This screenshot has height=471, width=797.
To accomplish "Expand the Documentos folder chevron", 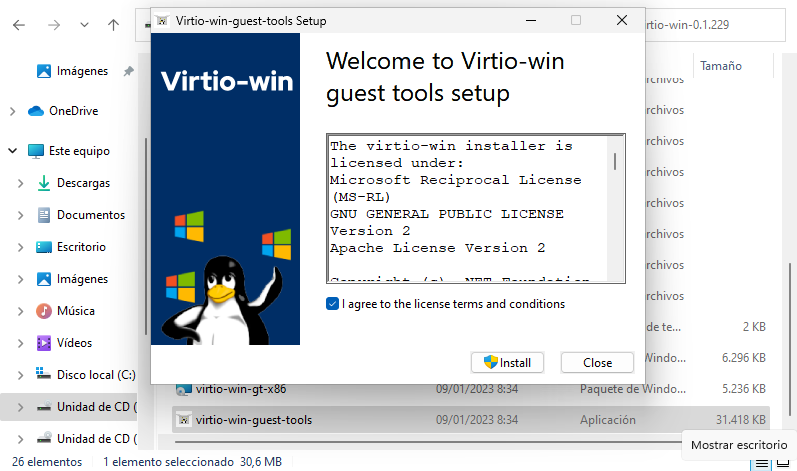I will click(21, 215).
